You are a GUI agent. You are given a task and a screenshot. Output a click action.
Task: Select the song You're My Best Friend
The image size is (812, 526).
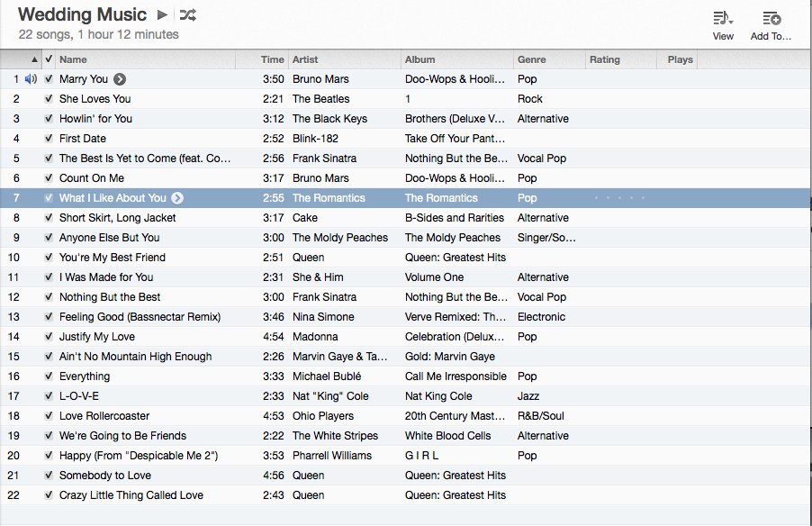[113, 258]
